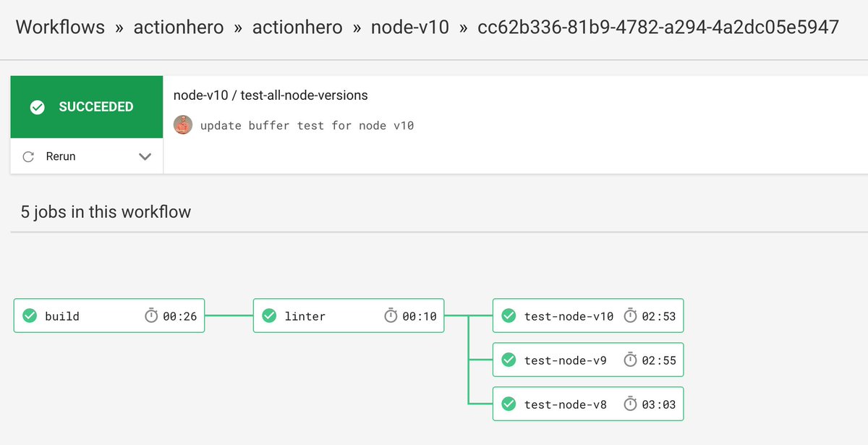Open the linter job node
The width and height of the screenshot is (868, 445).
[349, 315]
